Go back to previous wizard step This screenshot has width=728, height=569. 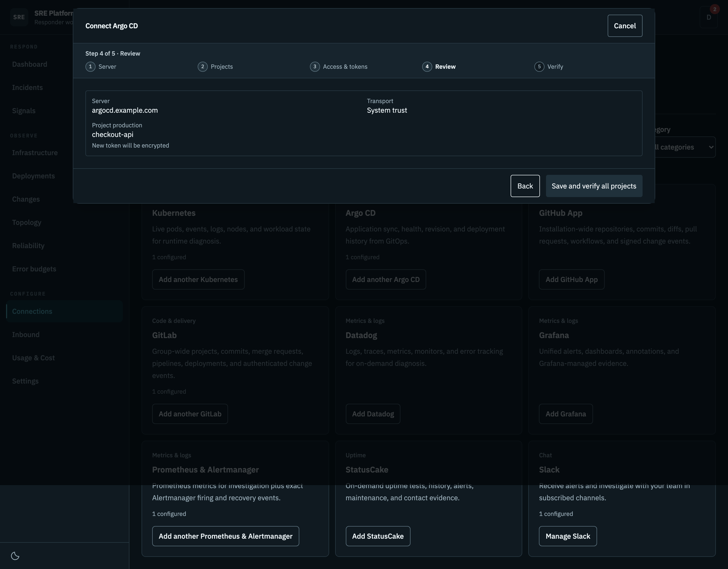coord(525,186)
